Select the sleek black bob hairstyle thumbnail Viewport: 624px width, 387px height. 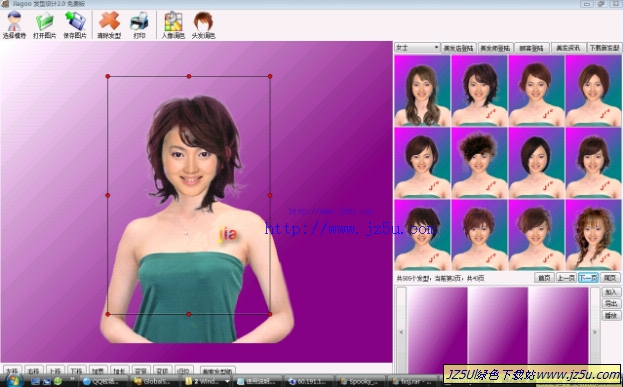(x=536, y=163)
